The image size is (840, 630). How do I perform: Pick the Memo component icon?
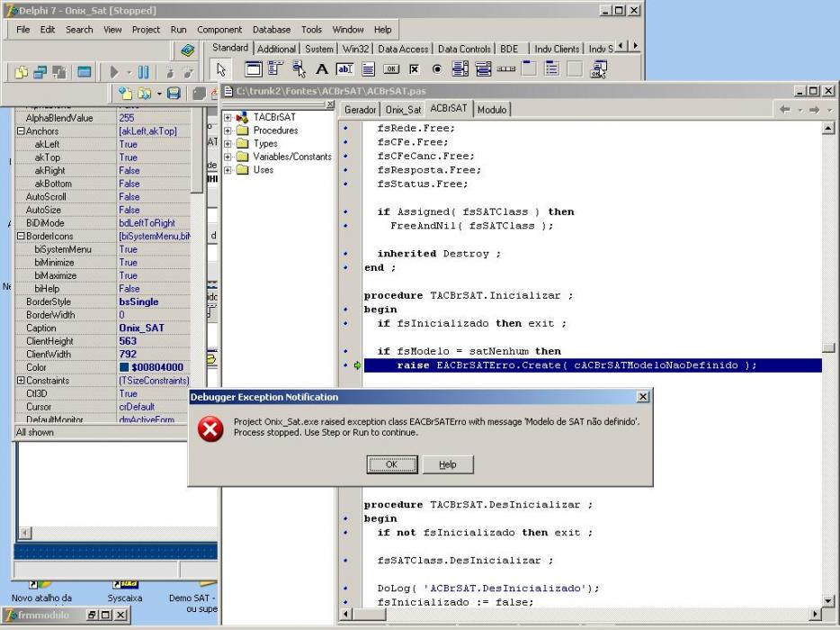pyautogui.click(x=368, y=69)
